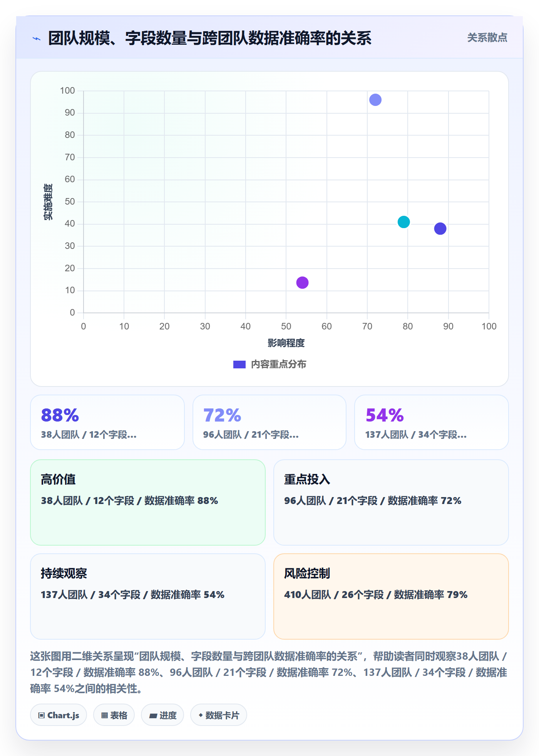
Task: Click the truncated label 137人团队 / 34个字段...
Action: point(416,435)
